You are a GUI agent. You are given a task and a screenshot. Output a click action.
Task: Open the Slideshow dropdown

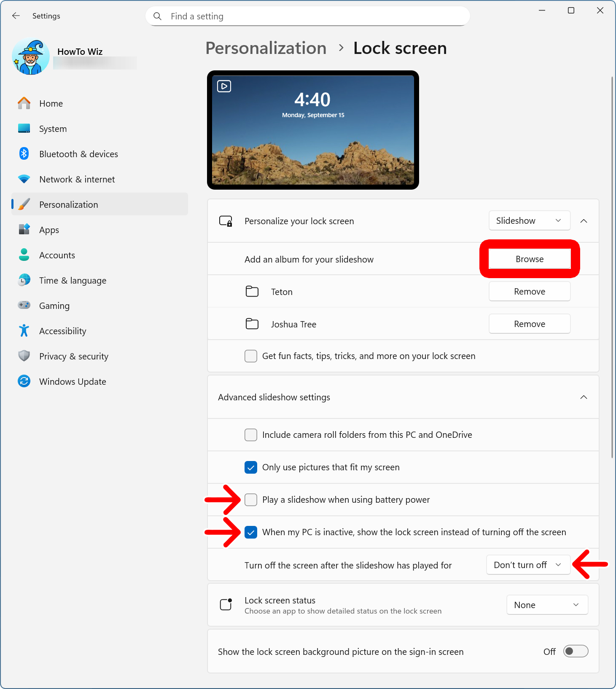(529, 221)
